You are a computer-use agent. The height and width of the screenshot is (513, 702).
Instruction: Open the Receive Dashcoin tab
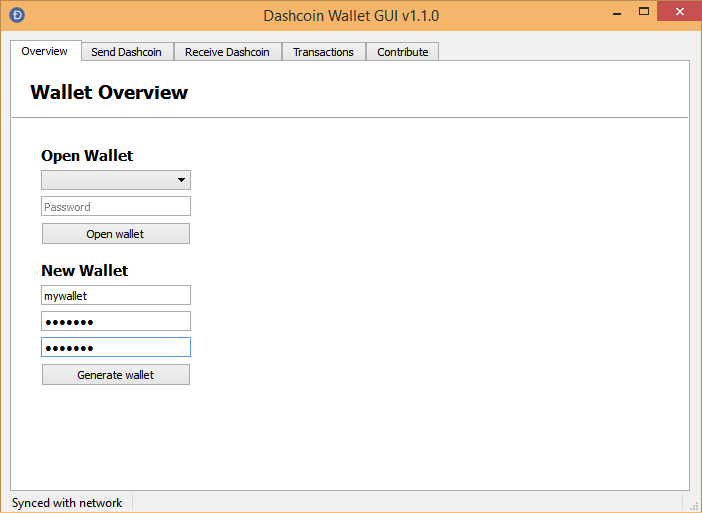click(x=227, y=52)
